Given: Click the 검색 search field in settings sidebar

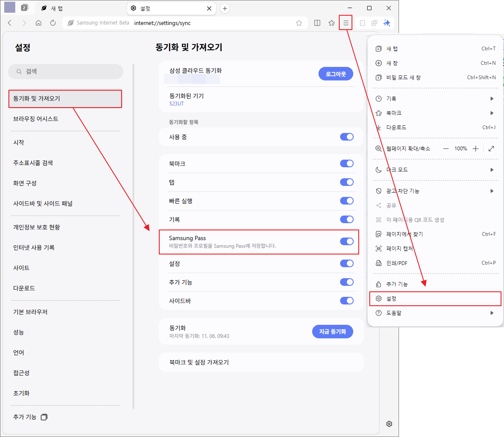Looking at the screenshot, I should 66,71.
